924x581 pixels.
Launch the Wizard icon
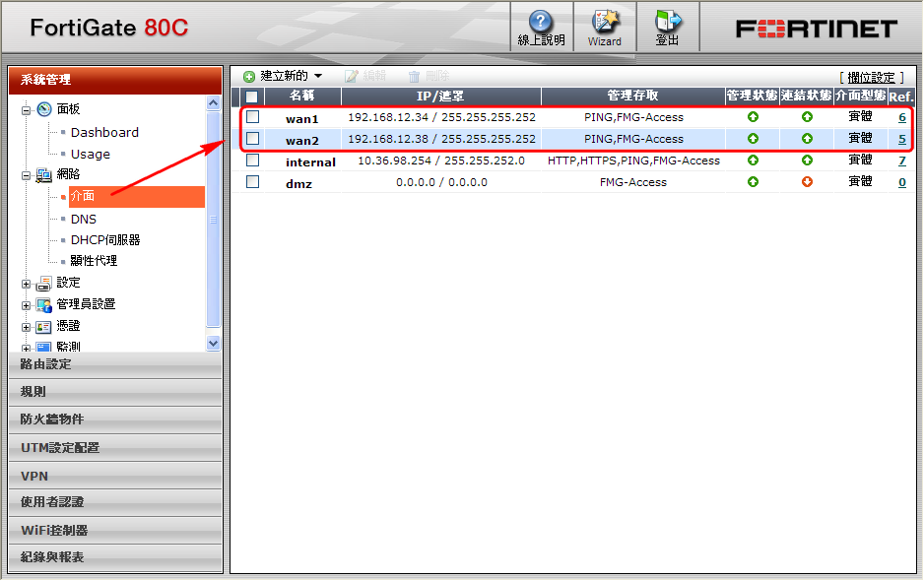pyautogui.click(x=605, y=22)
